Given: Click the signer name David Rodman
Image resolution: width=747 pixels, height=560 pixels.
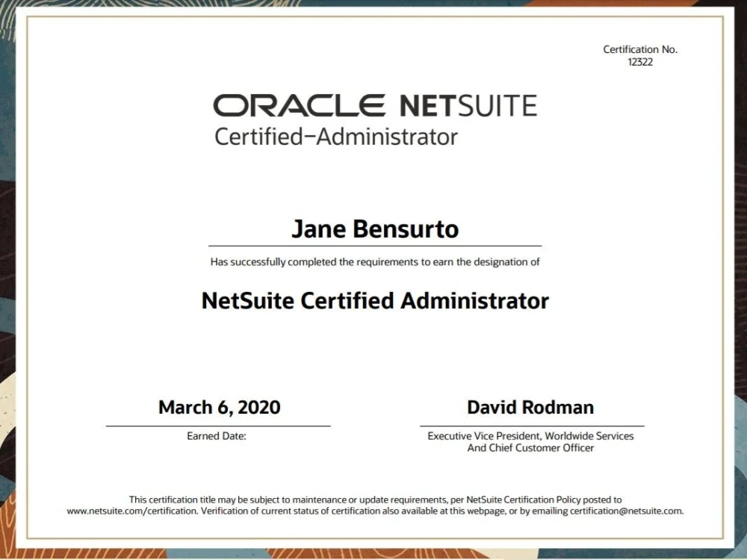Looking at the screenshot, I should pyautogui.click(x=530, y=408).
